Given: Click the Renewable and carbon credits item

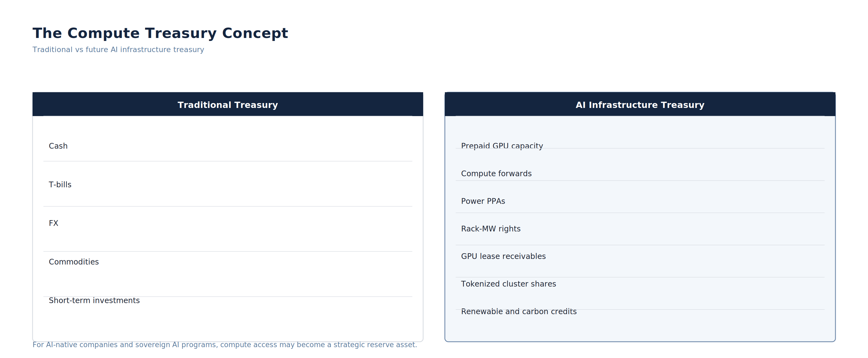Looking at the screenshot, I should coord(519,312).
